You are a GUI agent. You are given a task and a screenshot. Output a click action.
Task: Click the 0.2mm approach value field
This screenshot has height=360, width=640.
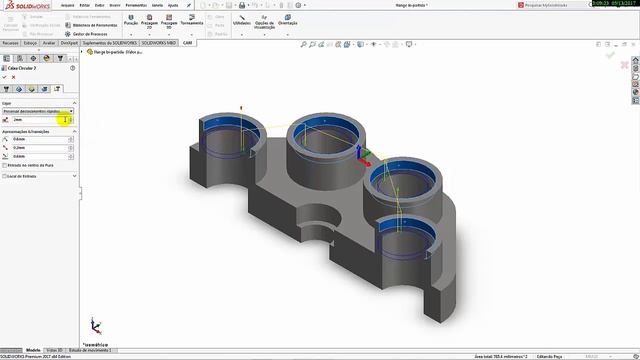click(x=40, y=148)
